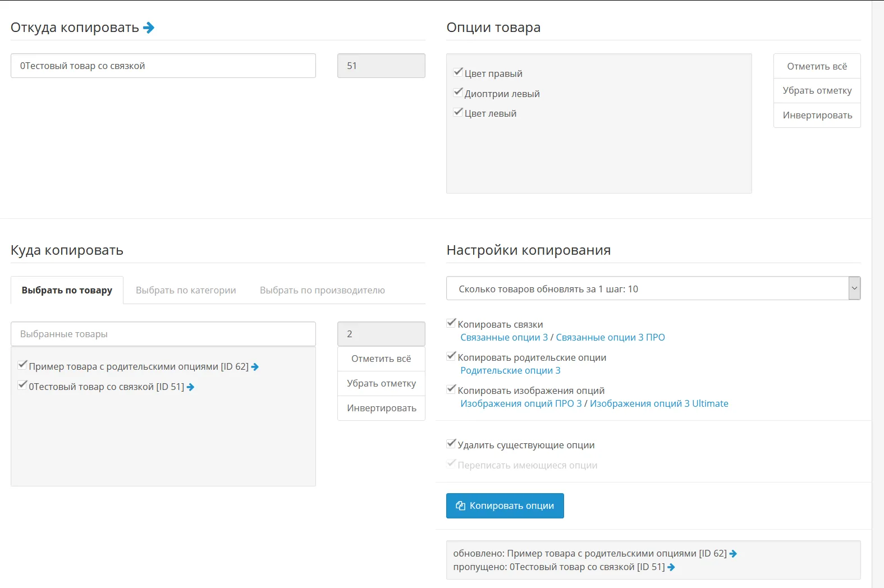Click 'Инвертировать' under selected products
Viewport: 884px width, 588px height.
381,408
